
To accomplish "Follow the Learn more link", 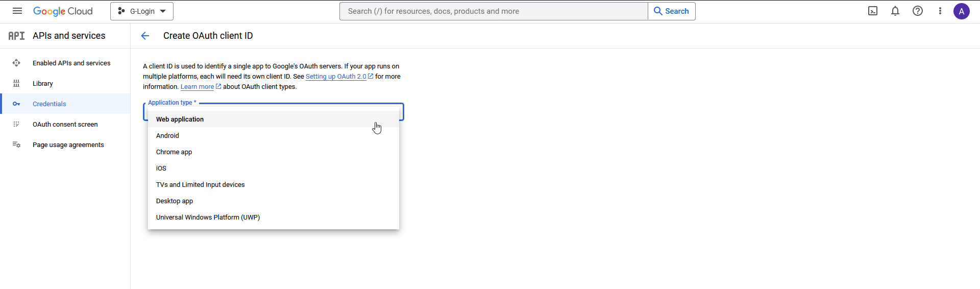I will (197, 87).
